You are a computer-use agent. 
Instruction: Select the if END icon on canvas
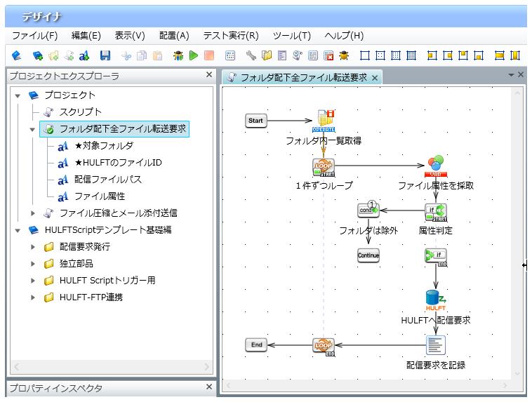pyautogui.click(x=436, y=257)
